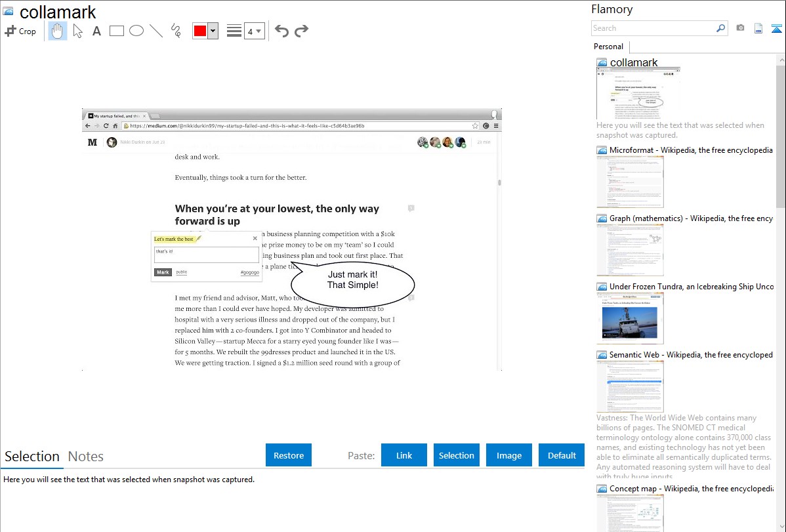The width and height of the screenshot is (786, 532).
Task: Open the color picker dropdown arrow
Action: click(x=213, y=31)
